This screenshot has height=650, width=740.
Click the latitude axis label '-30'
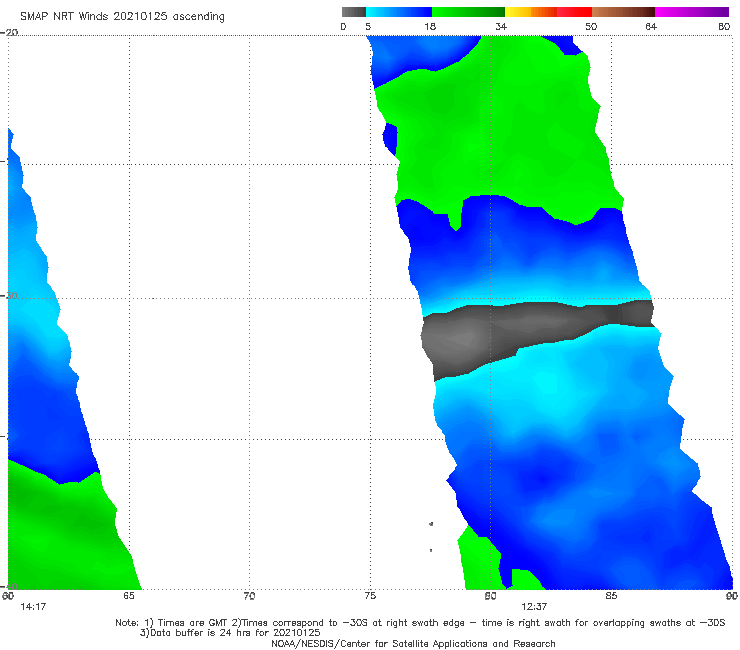(9, 296)
